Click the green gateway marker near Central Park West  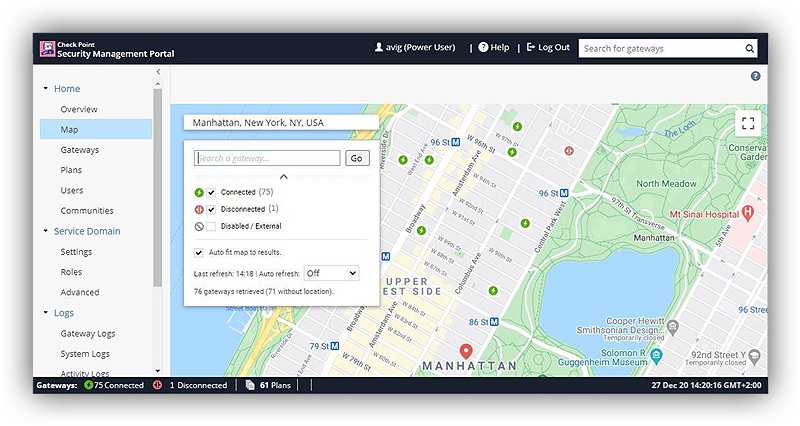[525, 223]
